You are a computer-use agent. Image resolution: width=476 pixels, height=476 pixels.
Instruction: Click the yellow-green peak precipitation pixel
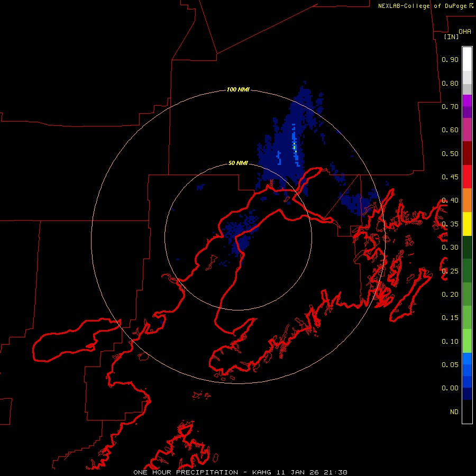(295, 148)
